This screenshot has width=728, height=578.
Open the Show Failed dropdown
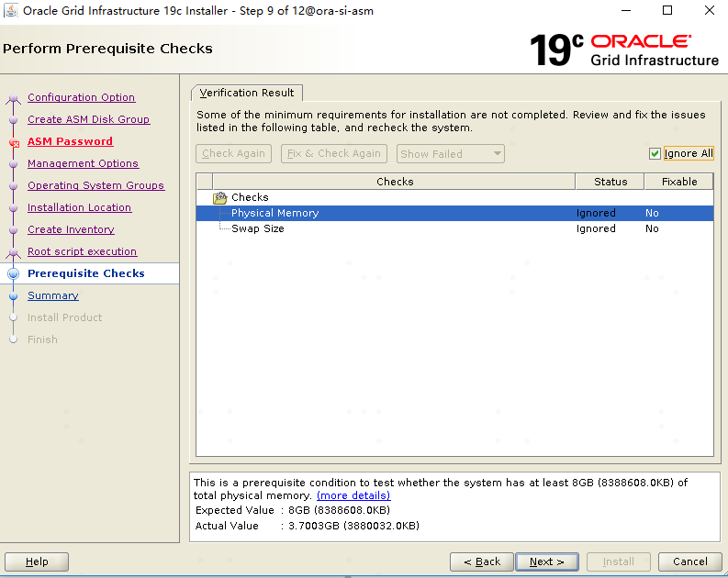tap(451, 154)
